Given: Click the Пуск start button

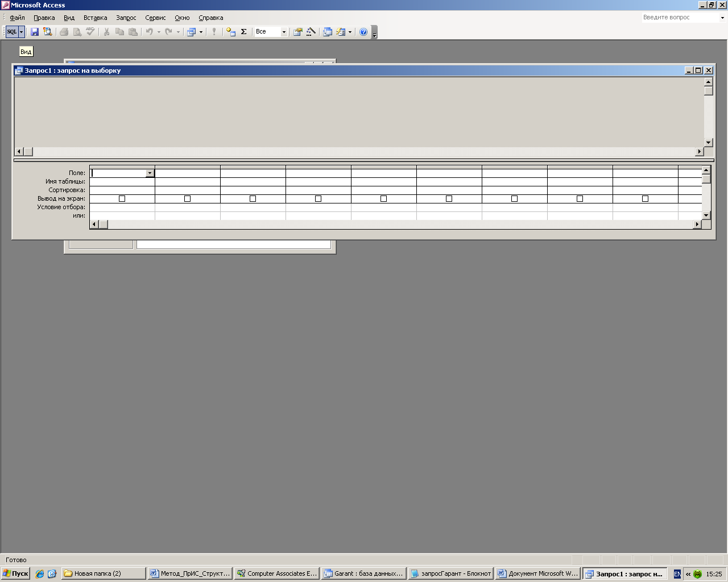Looking at the screenshot, I should click(15, 573).
